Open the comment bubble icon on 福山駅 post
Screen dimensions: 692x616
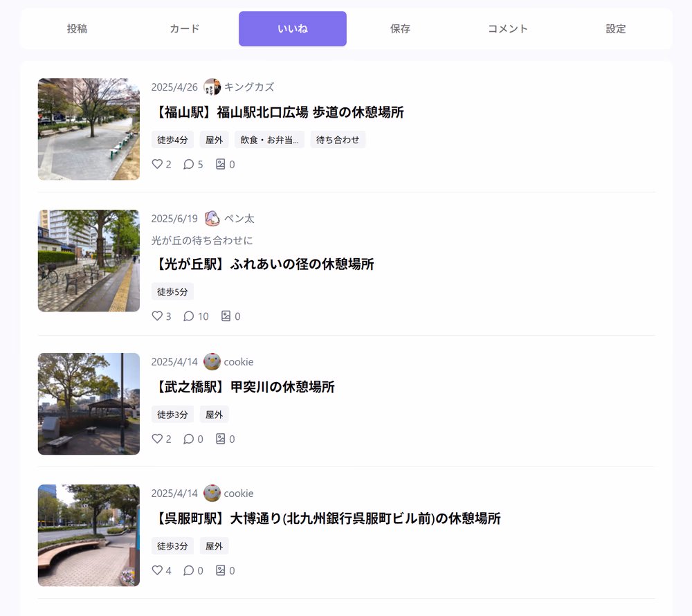[x=188, y=164]
